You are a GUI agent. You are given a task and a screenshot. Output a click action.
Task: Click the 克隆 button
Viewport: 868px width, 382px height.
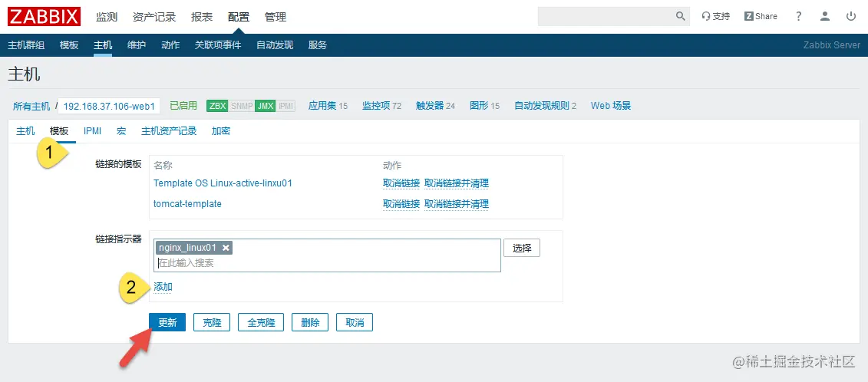[x=212, y=322]
